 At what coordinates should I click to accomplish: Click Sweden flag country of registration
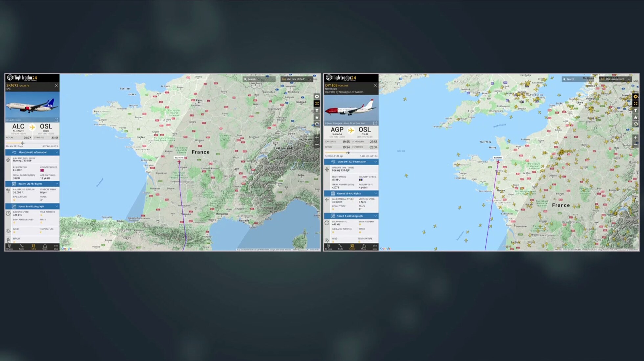[361, 180]
